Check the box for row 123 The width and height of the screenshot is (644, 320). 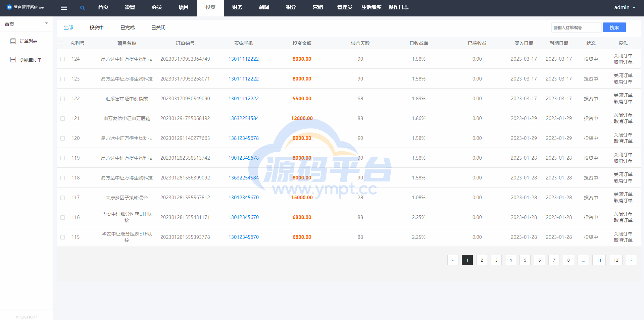tap(62, 79)
